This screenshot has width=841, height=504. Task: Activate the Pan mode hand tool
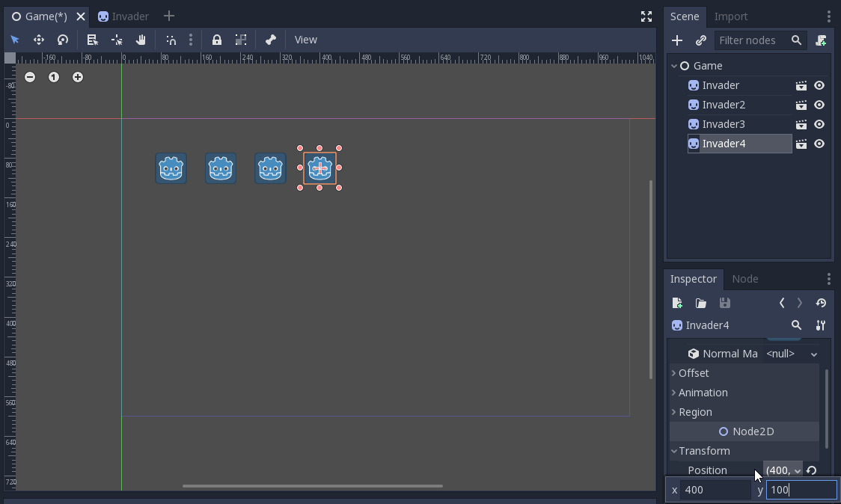click(141, 40)
